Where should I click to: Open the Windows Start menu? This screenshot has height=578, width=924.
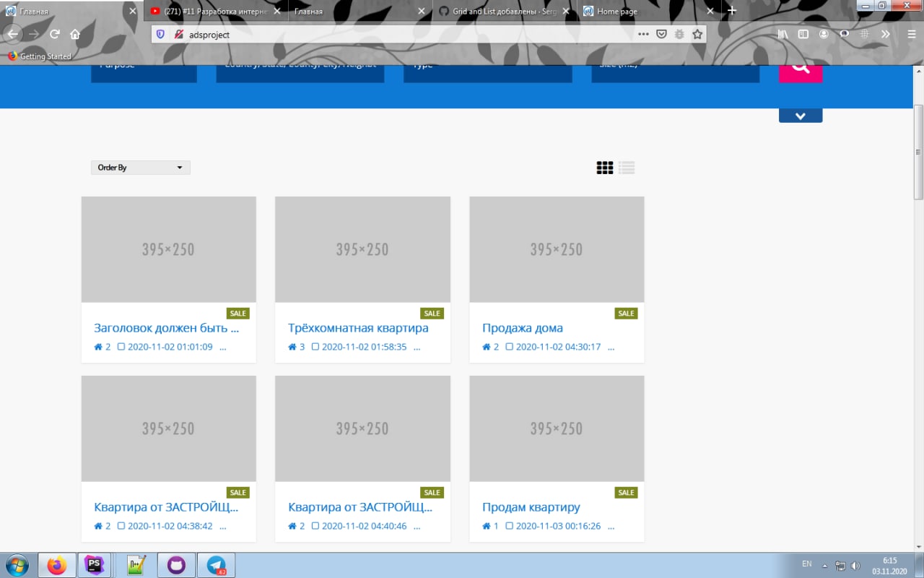click(17, 565)
